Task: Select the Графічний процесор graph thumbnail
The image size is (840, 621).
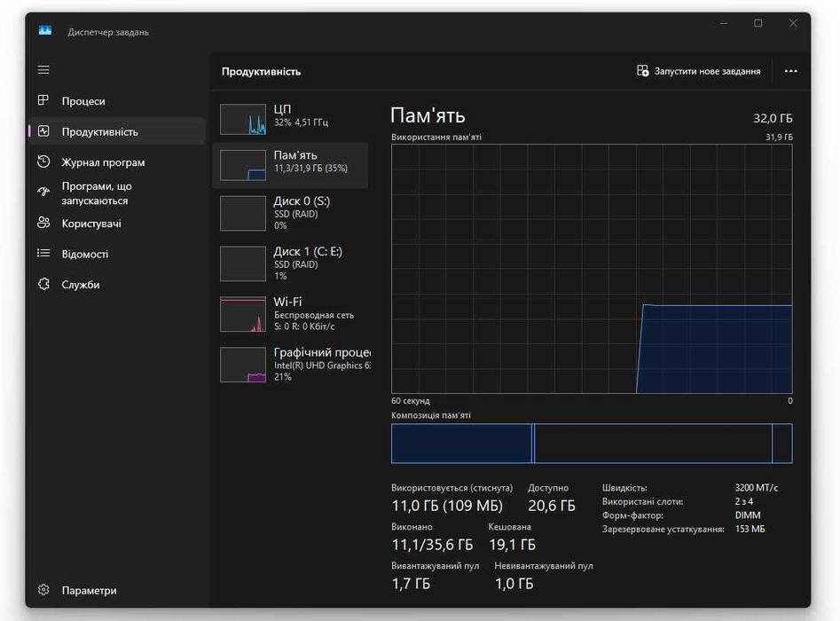Action: pos(243,365)
